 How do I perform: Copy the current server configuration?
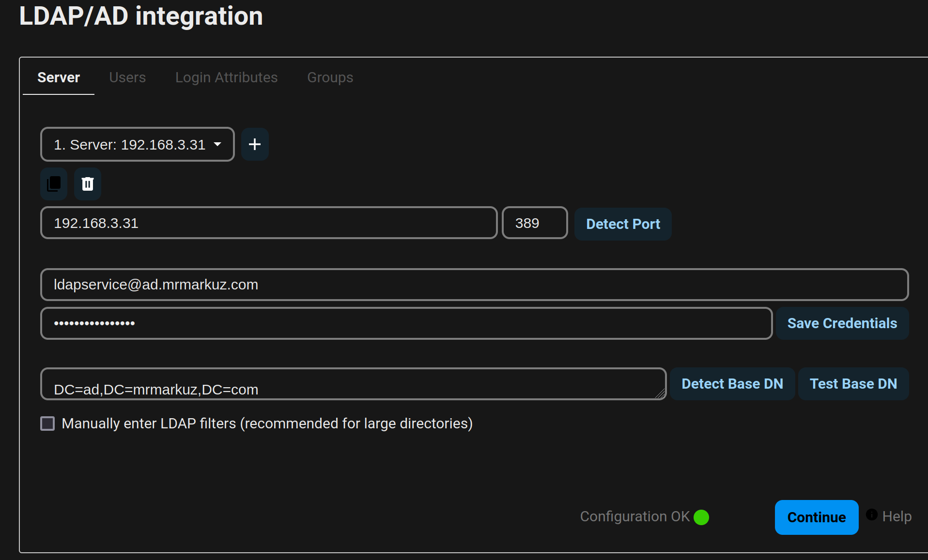pyautogui.click(x=54, y=184)
